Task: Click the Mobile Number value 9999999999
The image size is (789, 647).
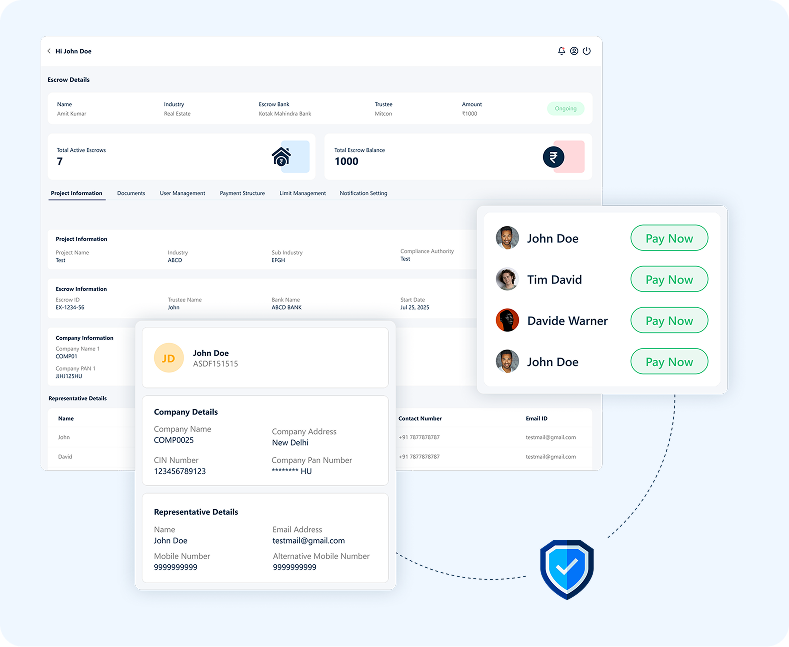Action: point(176,568)
